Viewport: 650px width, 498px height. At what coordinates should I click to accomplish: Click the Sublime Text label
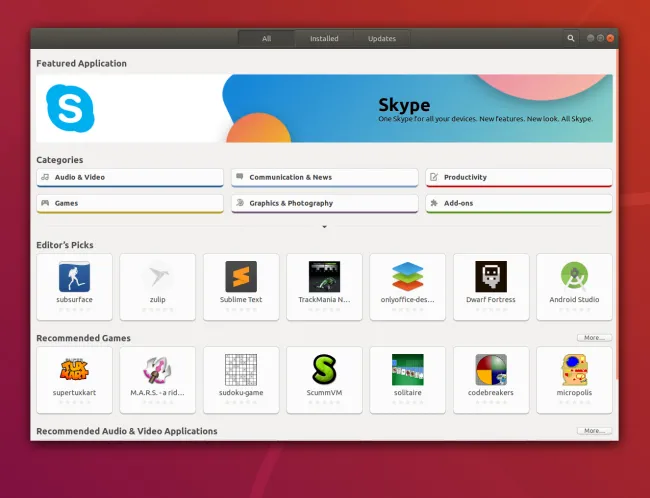coord(241,299)
